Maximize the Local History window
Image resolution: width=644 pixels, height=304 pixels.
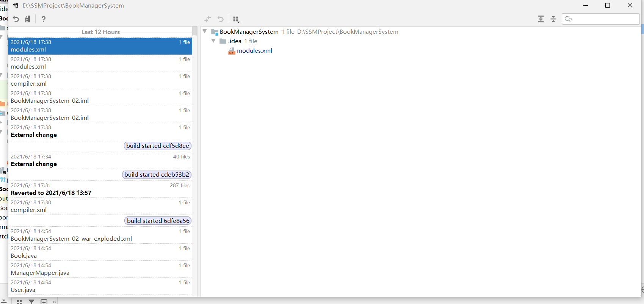pyautogui.click(x=608, y=5)
